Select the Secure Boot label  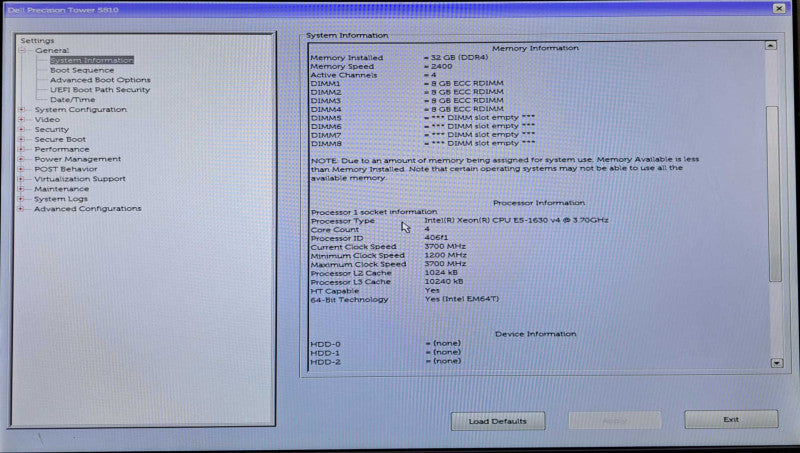point(60,139)
